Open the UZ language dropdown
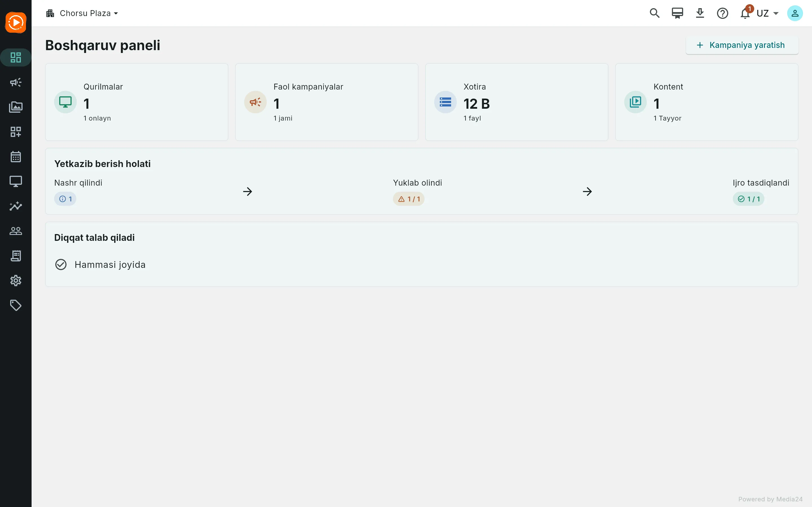812x507 pixels. (767, 14)
